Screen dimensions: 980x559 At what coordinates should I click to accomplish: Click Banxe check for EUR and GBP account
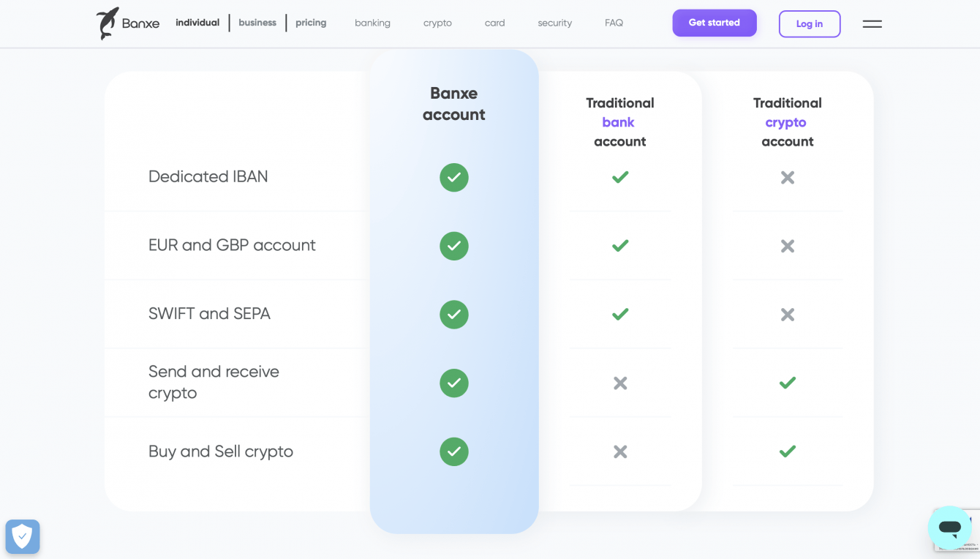tap(454, 246)
